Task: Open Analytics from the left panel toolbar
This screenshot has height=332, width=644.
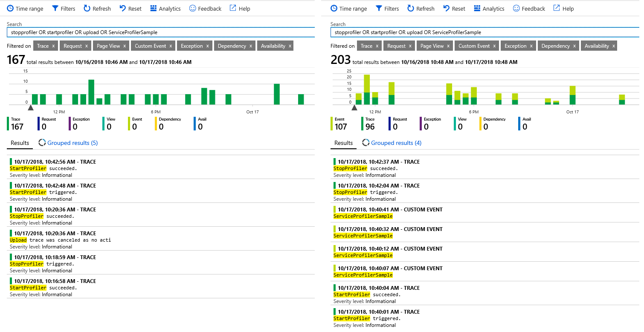Action: [x=165, y=9]
